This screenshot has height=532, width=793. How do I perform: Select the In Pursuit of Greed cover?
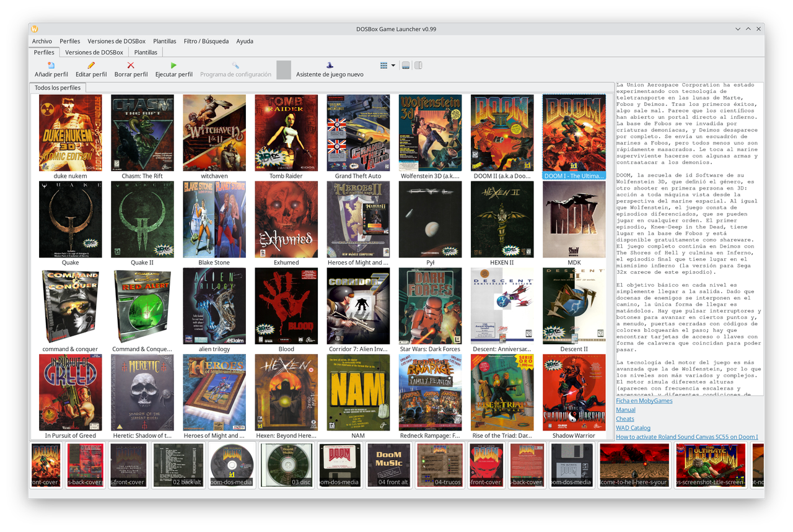click(x=71, y=393)
